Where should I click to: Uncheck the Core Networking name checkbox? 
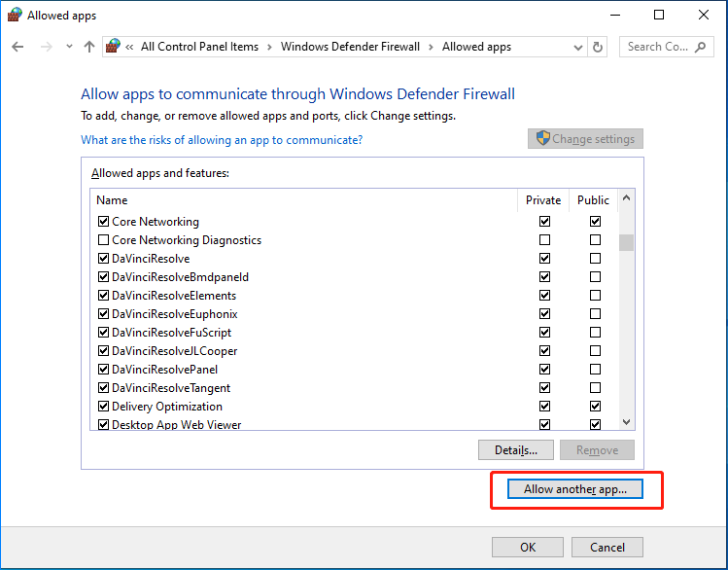point(103,221)
